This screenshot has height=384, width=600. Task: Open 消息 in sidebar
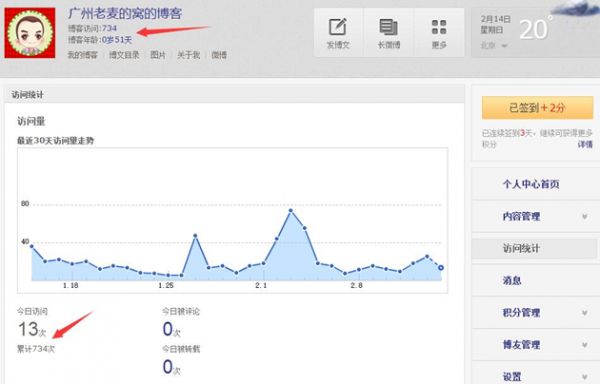pyautogui.click(x=512, y=281)
